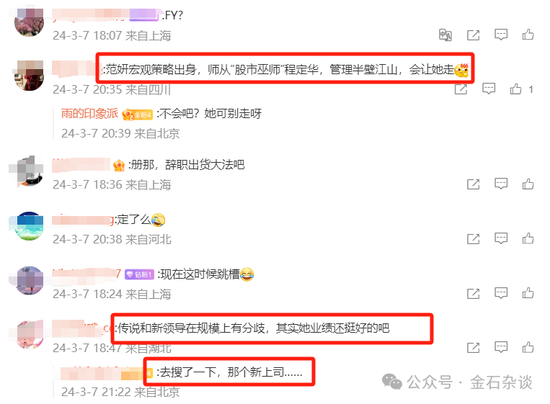
Task: Share the 现在这时候跳槽 comment
Action: pos(473,294)
